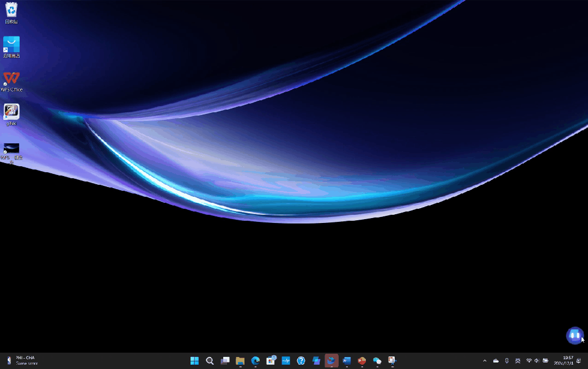This screenshot has width=588, height=369.
Task: Select the 应用商店 app store shortcut
Action: [11, 47]
